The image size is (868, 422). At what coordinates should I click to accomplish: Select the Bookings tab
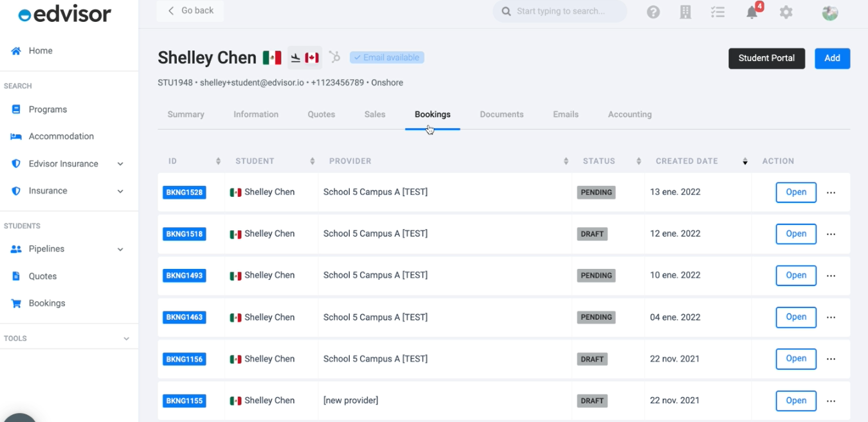(433, 115)
